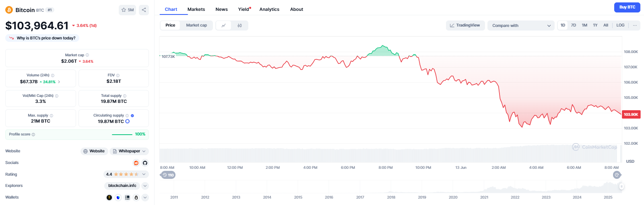The image size is (644, 205).
Task: Show info tooltip for Max. supply
Action: click(x=52, y=115)
